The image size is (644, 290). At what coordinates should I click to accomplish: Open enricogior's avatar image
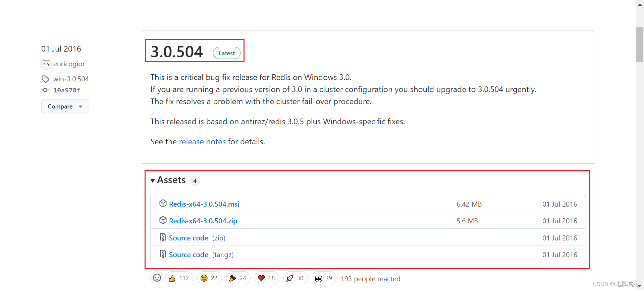tap(46, 64)
